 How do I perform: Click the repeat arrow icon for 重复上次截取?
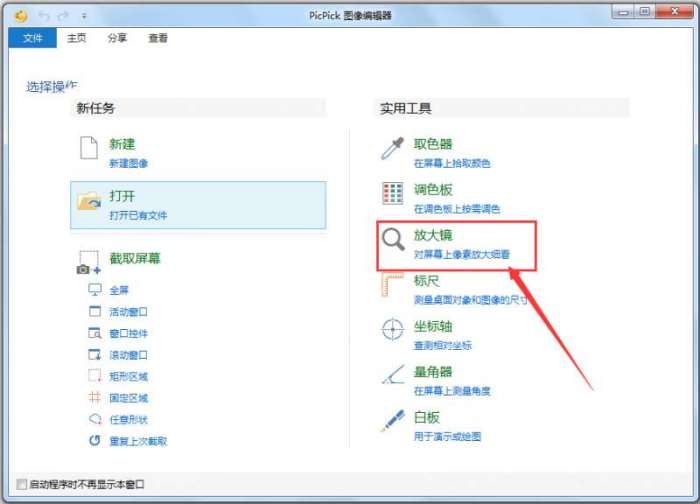[95, 441]
